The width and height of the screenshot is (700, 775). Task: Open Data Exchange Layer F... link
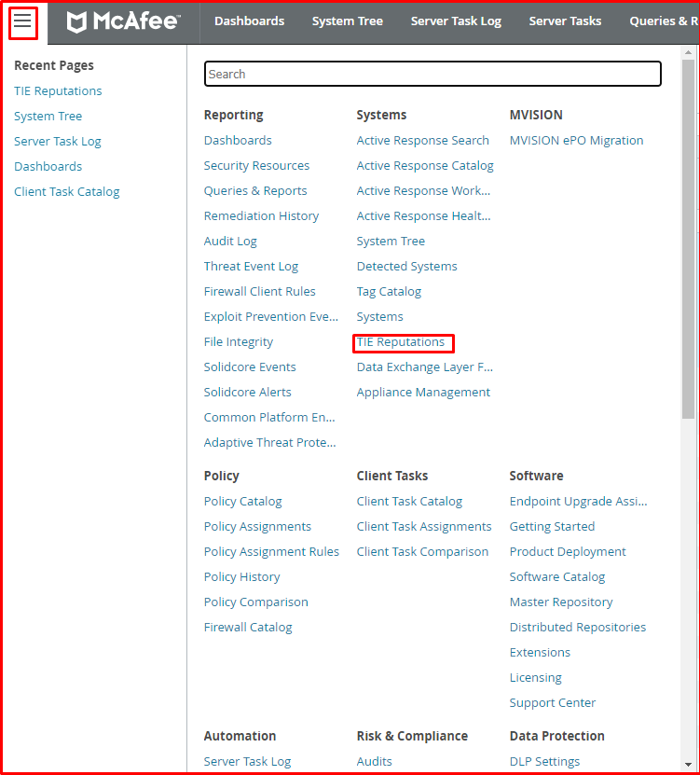click(424, 367)
